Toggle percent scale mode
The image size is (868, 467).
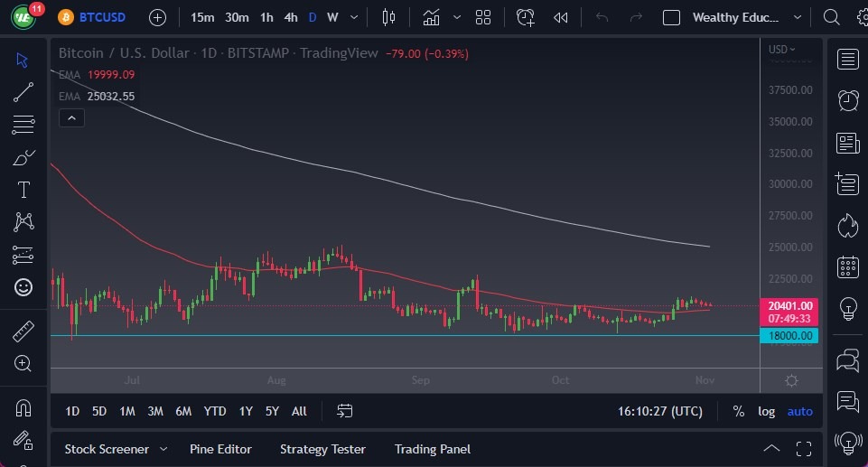click(739, 411)
